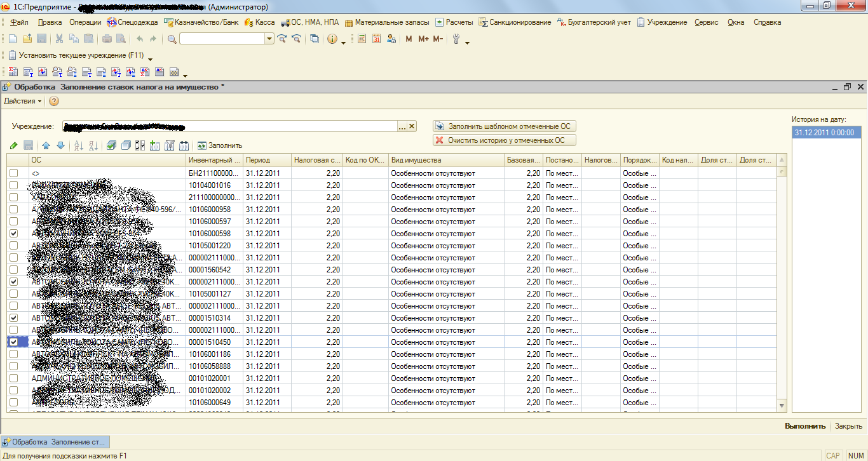The width and height of the screenshot is (868, 461).
Task: Open the window list icon
Action: 315,39
